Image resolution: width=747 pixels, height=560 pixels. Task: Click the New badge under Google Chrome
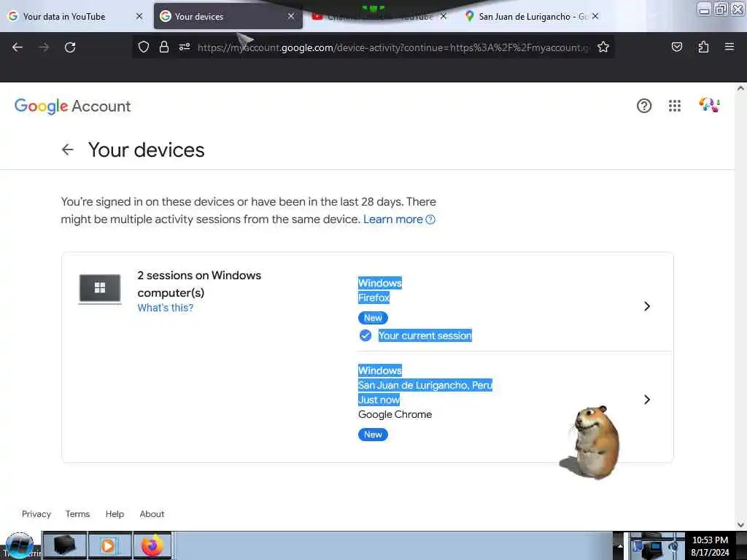[373, 435]
